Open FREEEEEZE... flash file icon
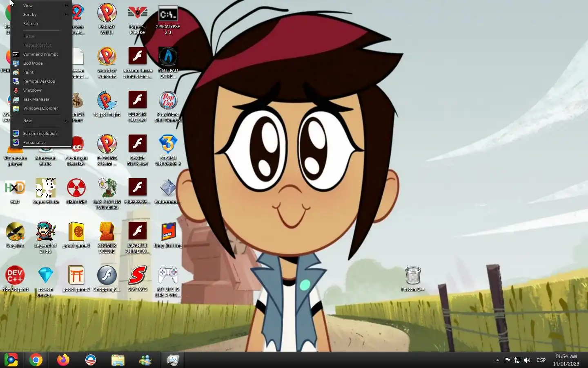 click(x=137, y=191)
